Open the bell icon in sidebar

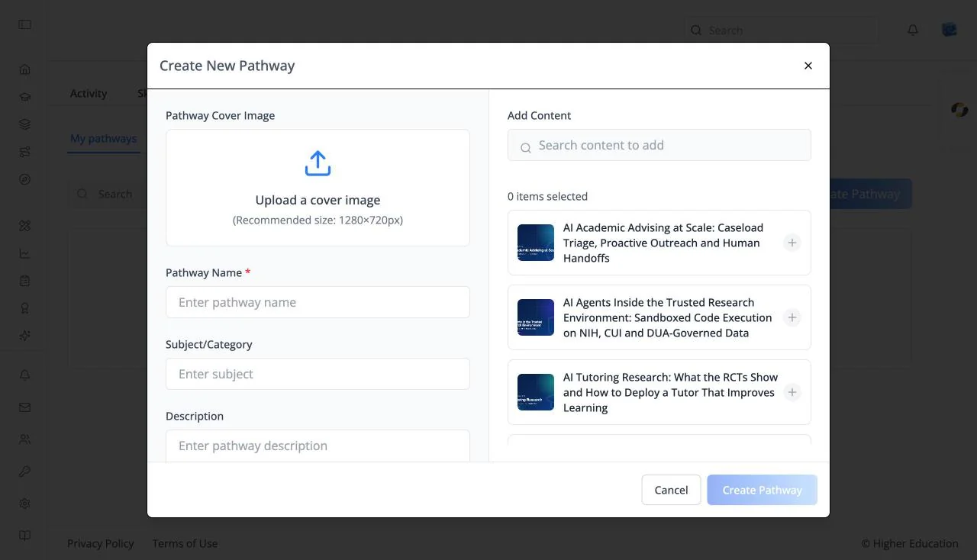coord(25,375)
